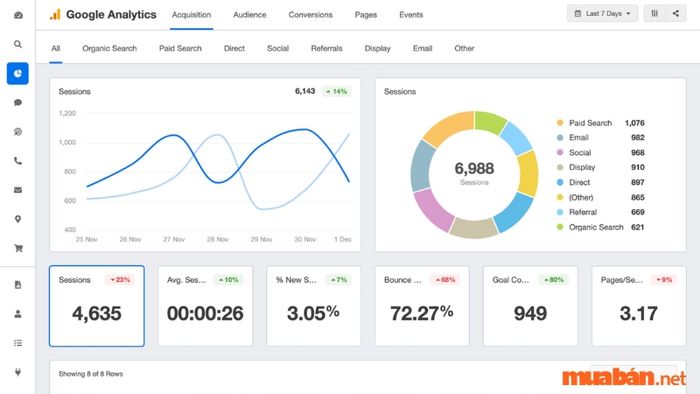Open the email envelope sidebar icon

[18, 190]
